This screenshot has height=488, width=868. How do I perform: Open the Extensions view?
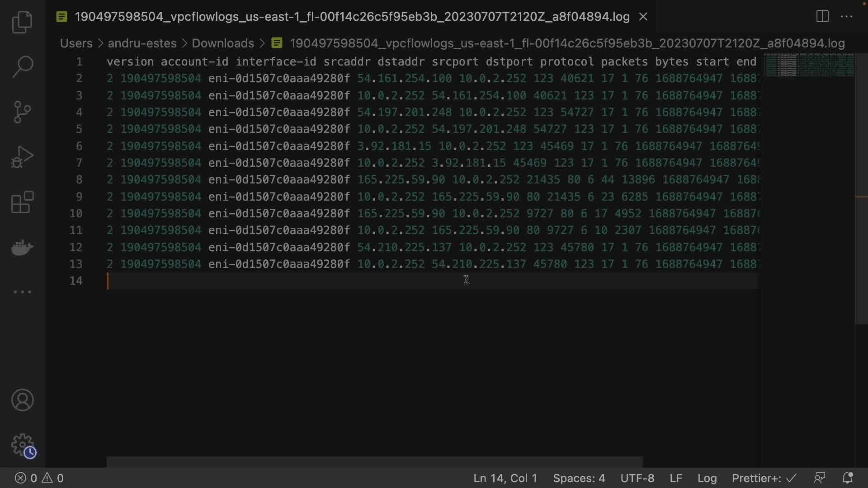point(22,202)
